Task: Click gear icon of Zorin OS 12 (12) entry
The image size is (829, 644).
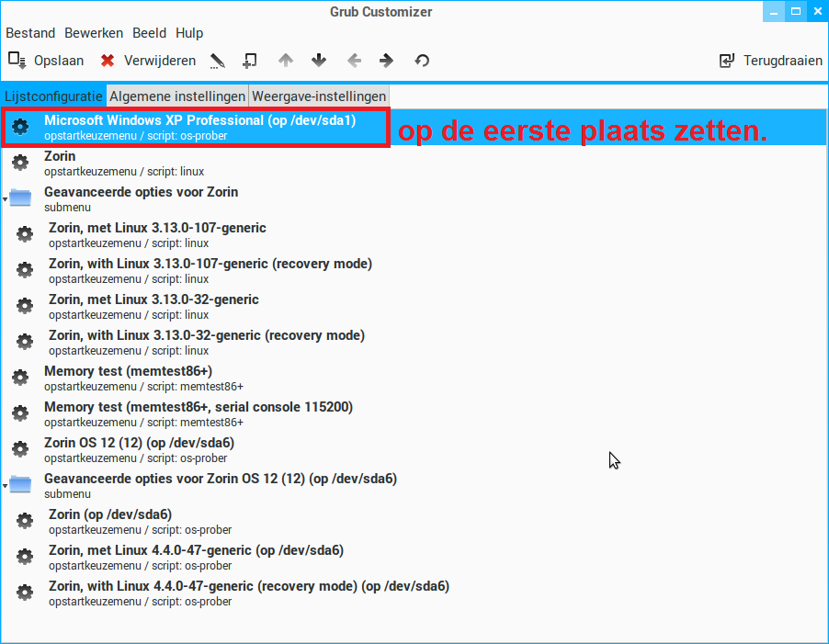Action: (20, 449)
